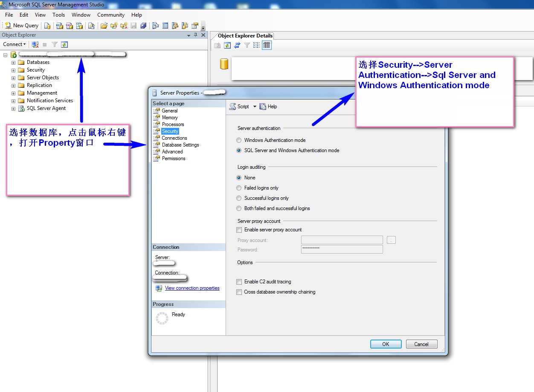Select Windows Authentication mode radio button
The width and height of the screenshot is (534, 392).
tap(239, 140)
